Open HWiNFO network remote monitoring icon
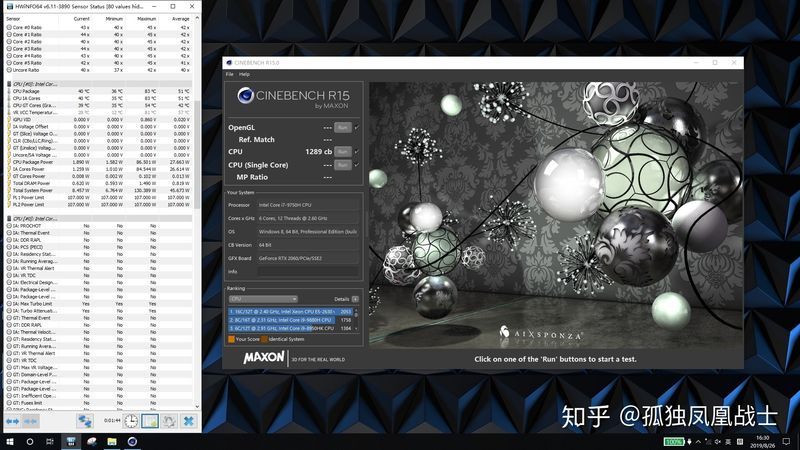800x450 pixels. (x=85, y=421)
